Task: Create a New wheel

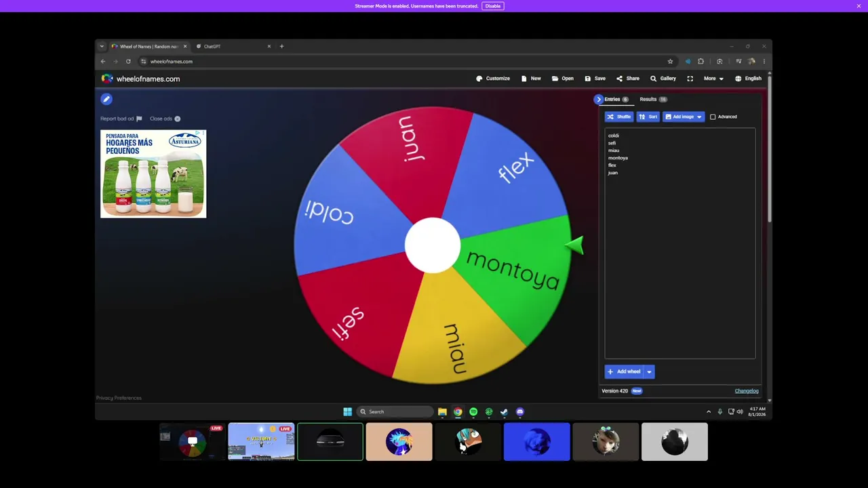Action: point(531,79)
